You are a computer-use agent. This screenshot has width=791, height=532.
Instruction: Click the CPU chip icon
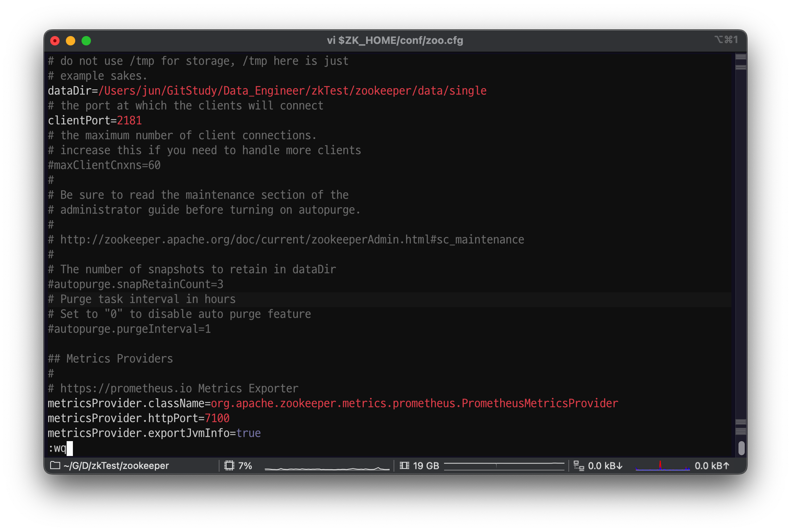click(229, 465)
